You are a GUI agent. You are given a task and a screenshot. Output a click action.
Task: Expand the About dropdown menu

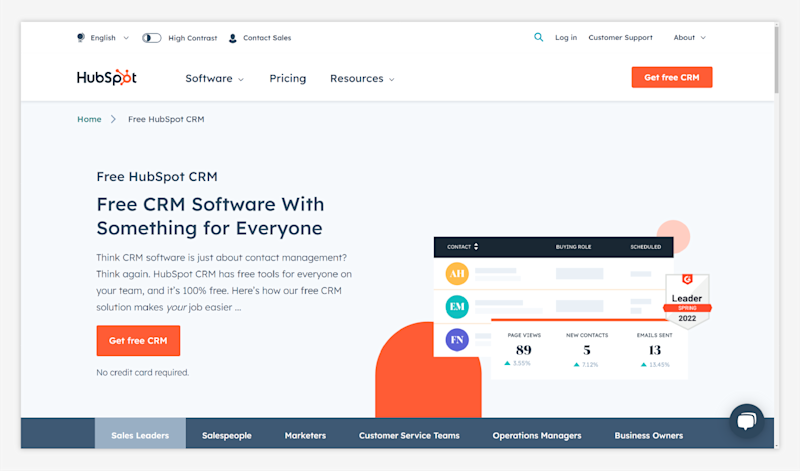pyautogui.click(x=689, y=37)
